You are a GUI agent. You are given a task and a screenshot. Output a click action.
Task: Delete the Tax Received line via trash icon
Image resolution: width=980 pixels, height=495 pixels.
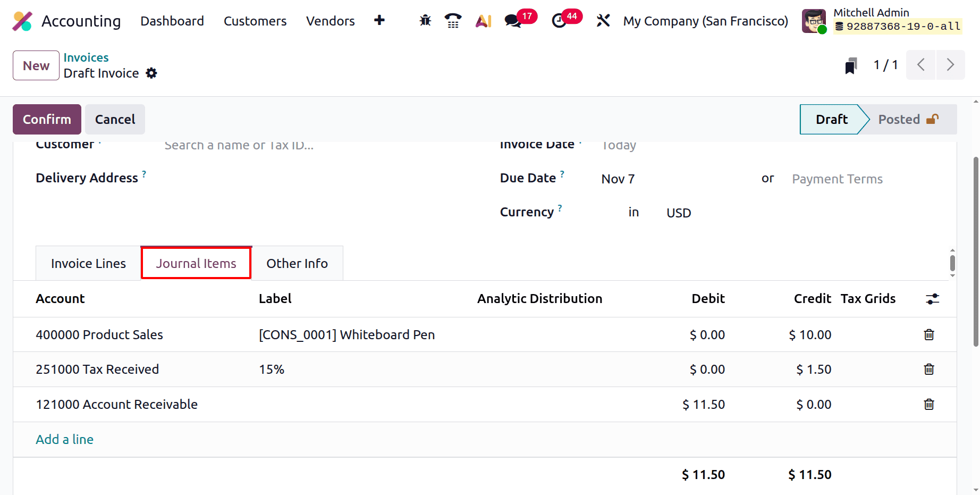(x=928, y=369)
